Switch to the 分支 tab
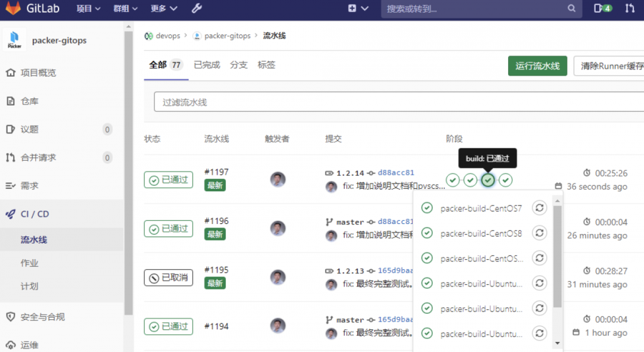644x352 pixels. [239, 65]
